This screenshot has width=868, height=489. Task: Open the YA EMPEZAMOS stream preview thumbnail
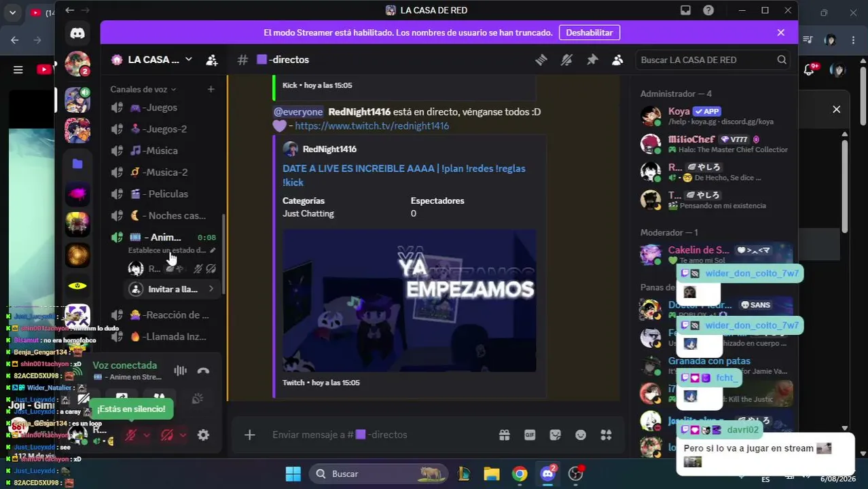(x=410, y=300)
